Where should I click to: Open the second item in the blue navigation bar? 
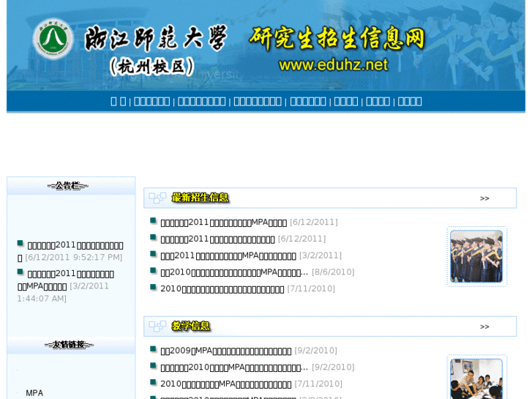pyautogui.click(x=151, y=101)
